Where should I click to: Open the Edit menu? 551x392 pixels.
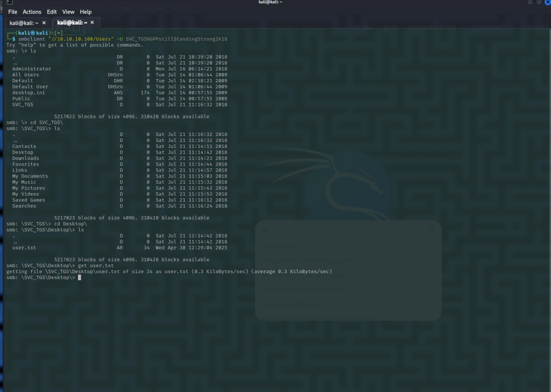(x=52, y=12)
